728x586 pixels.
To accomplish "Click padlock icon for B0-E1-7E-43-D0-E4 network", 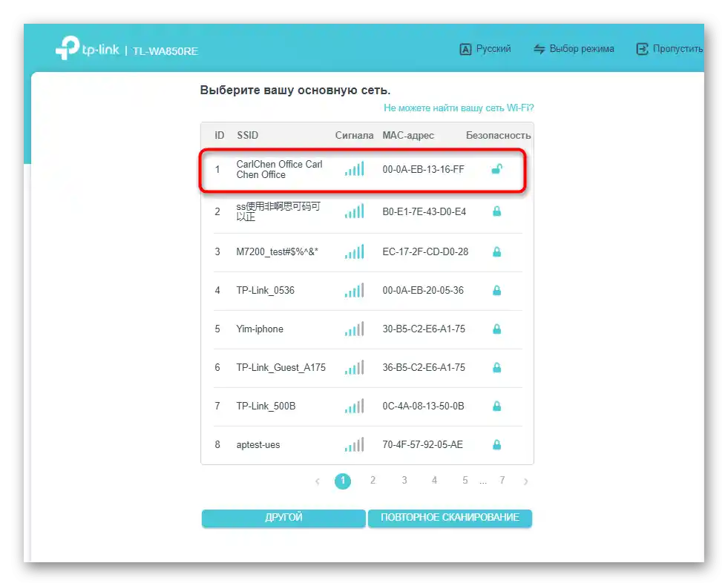I will 496,211.
